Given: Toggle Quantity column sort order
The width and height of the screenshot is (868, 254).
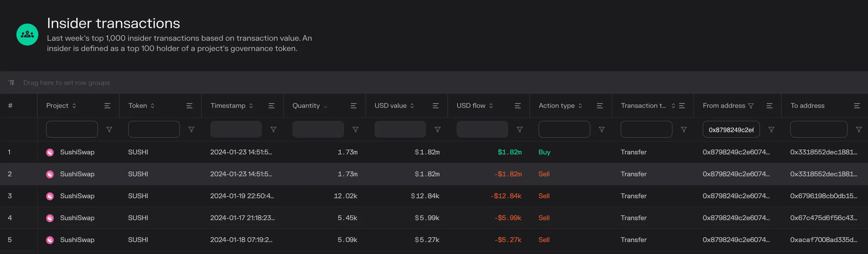Looking at the screenshot, I should tap(310, 106).
